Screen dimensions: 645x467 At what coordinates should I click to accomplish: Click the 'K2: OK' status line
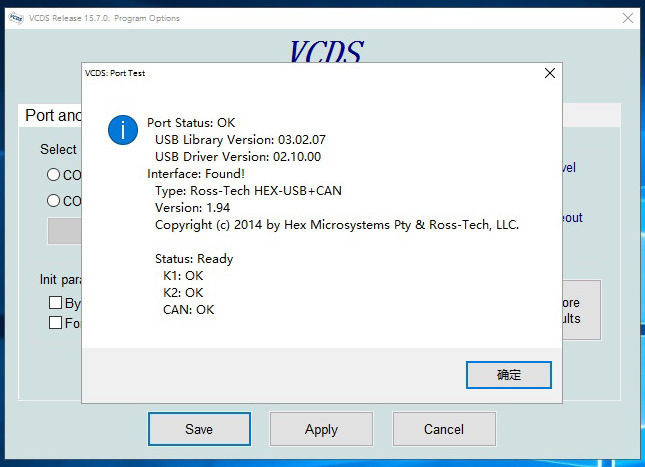(183, 293)
